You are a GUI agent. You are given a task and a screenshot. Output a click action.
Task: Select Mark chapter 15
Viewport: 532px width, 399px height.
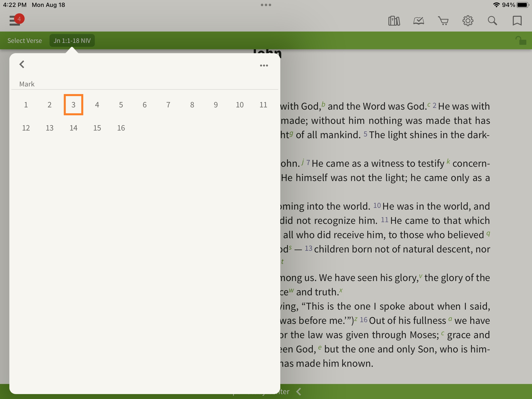point(97,128)
